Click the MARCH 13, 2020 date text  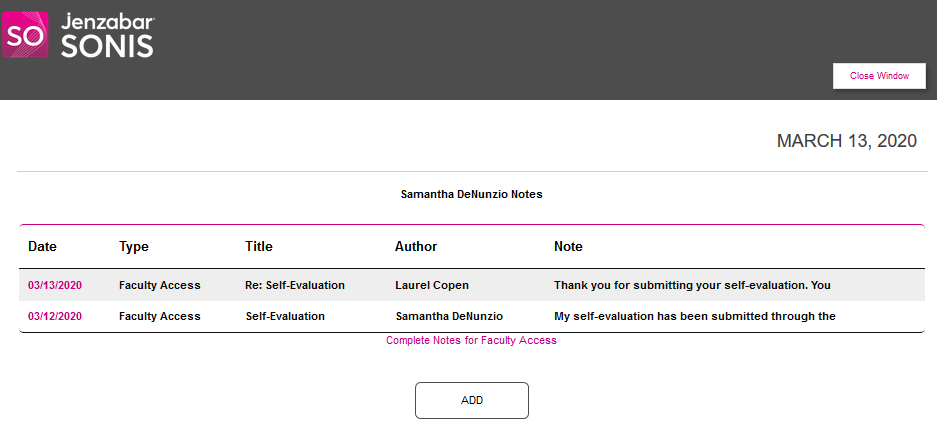click(846, 142)
